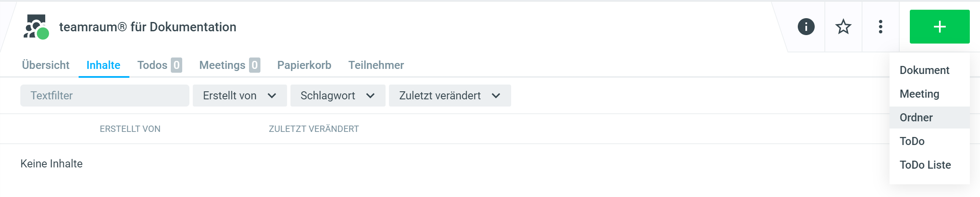Click the green plus add button
This screenshot has height=197, width=980.
[939, 27]
